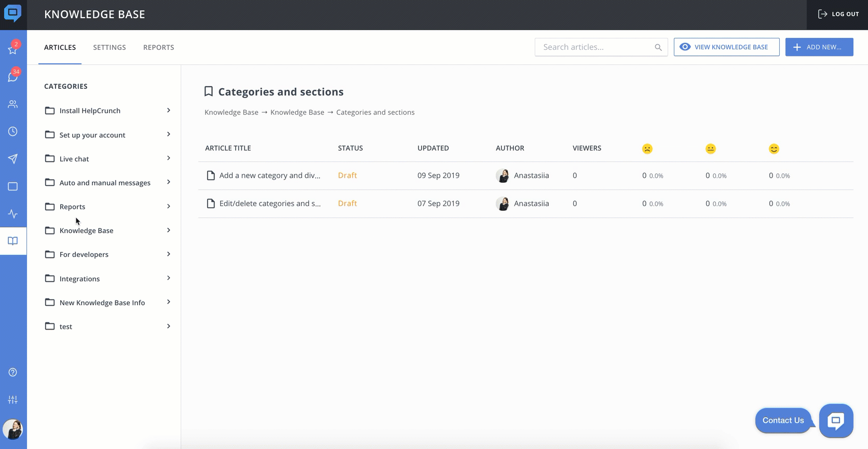This screenshot has height=449, width=868.
Task: Click document icon for Edit/delete categories article
Action: pos(211,203)
